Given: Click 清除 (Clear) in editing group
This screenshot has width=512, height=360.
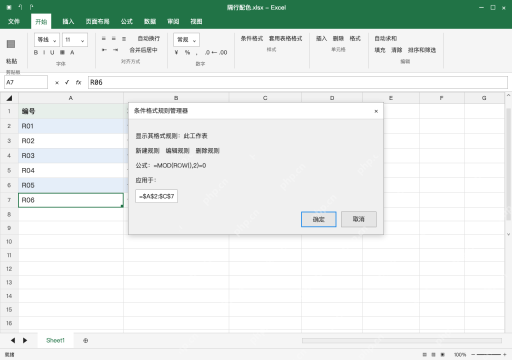Looking at the screenshot, I should pyautogui.click(x=397, y=50).
